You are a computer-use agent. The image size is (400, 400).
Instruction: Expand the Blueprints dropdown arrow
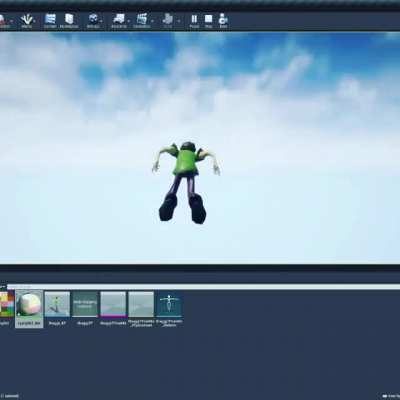click(x=128, y=21)
